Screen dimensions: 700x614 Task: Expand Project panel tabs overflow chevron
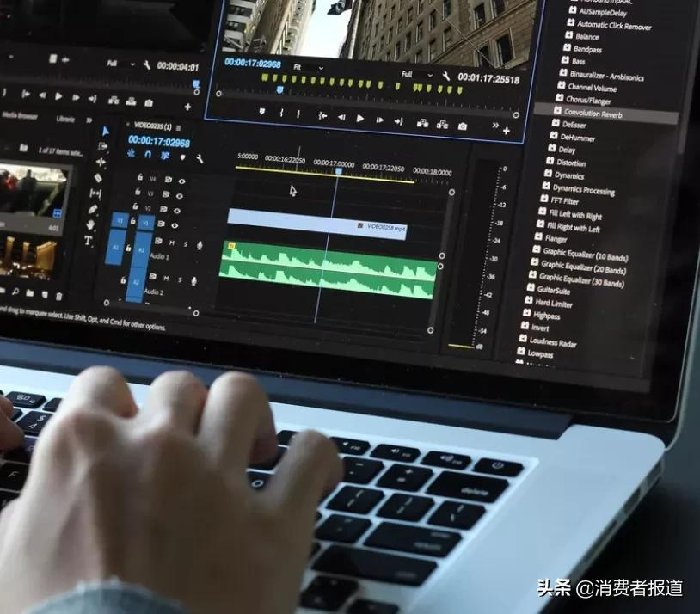pyautogui.click(x=89, y=120)
